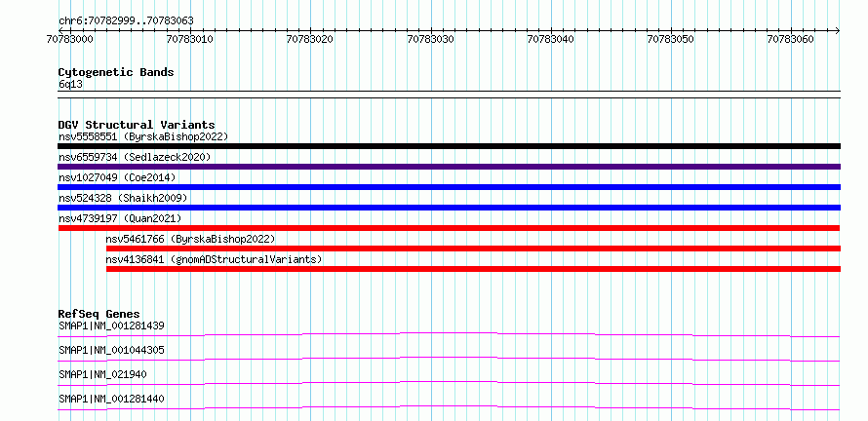Click the red nsv4136841 variant bar
Viewport: 868px width, 421px height.
[473, 269]
